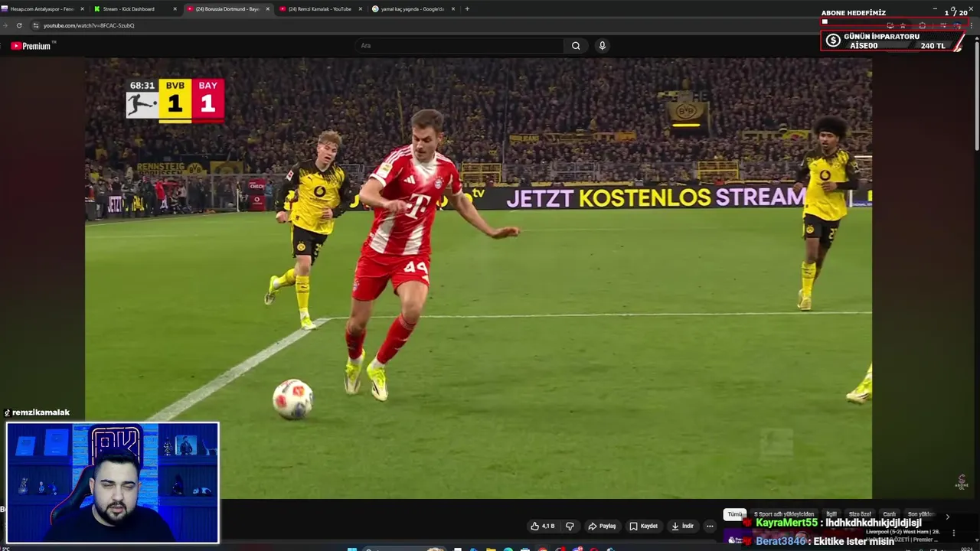Share the video via Paylaş
Image resolution: width=980 pixels, height=551 pixels.
click(602, 527)
